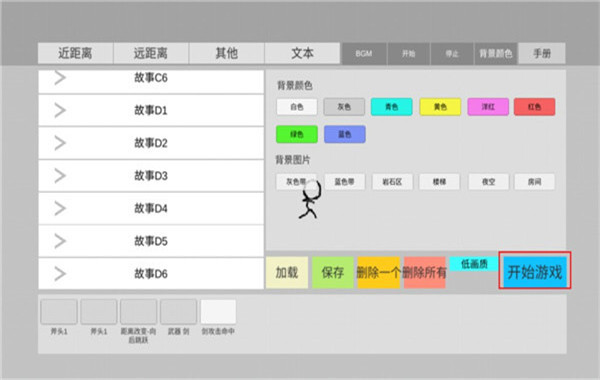Pick the 黄色 yellow swatch
This screenshot has width=600, height=380.
[x=440, y=107]
